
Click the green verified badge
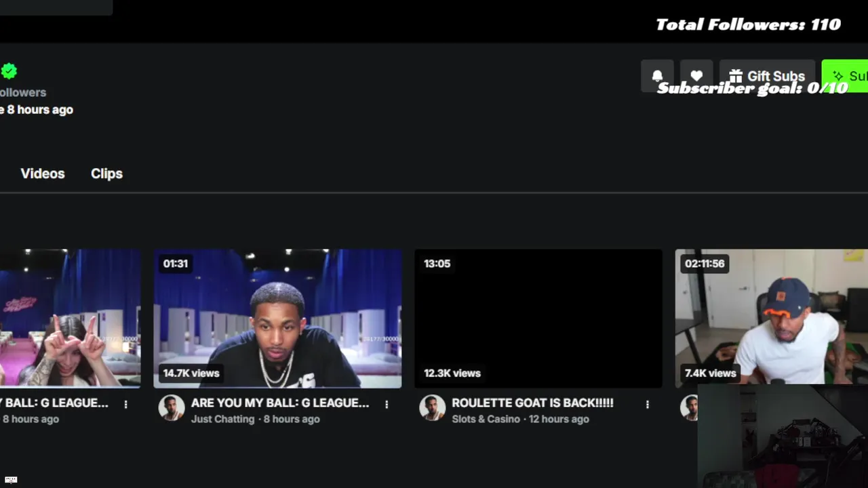coord(9,71)
